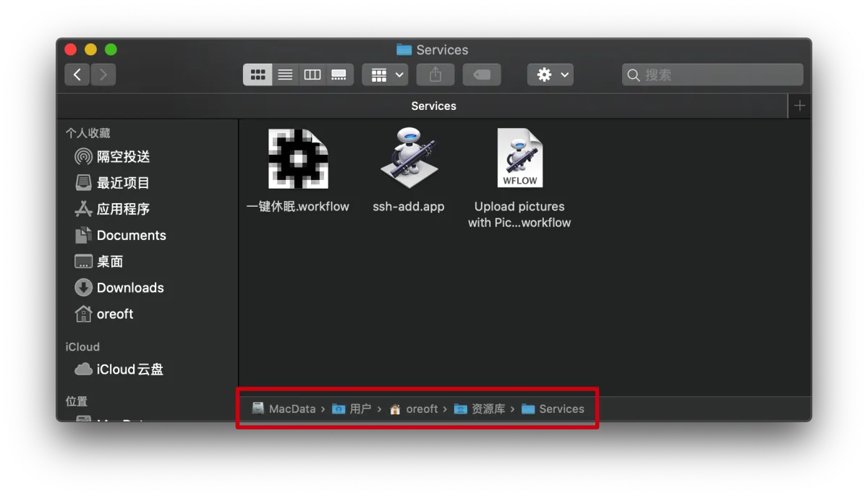Open the item grouping dropdown
Screen dimensions: 868x496
(385, 74)
